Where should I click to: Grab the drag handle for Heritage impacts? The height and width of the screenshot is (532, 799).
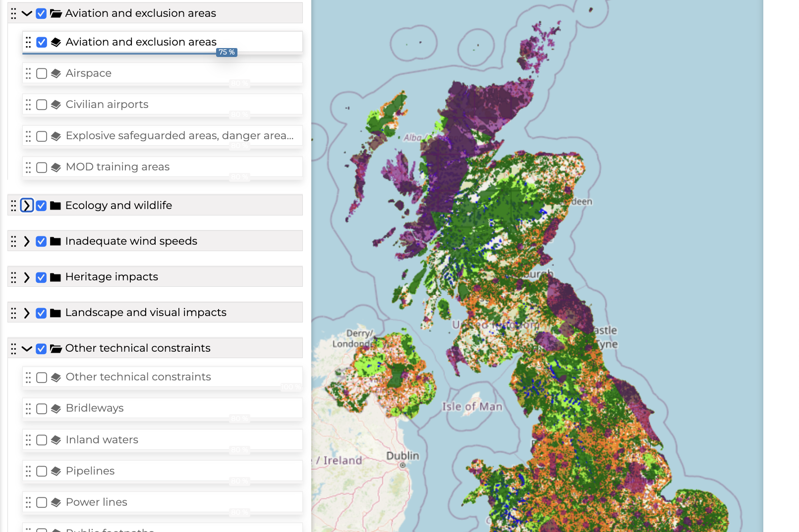tap(13, 277)
